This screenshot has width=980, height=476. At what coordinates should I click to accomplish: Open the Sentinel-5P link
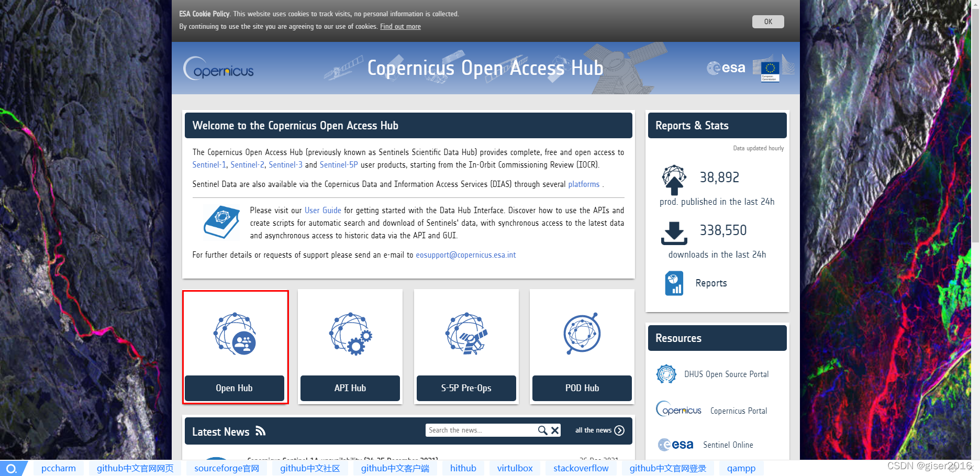339,165
